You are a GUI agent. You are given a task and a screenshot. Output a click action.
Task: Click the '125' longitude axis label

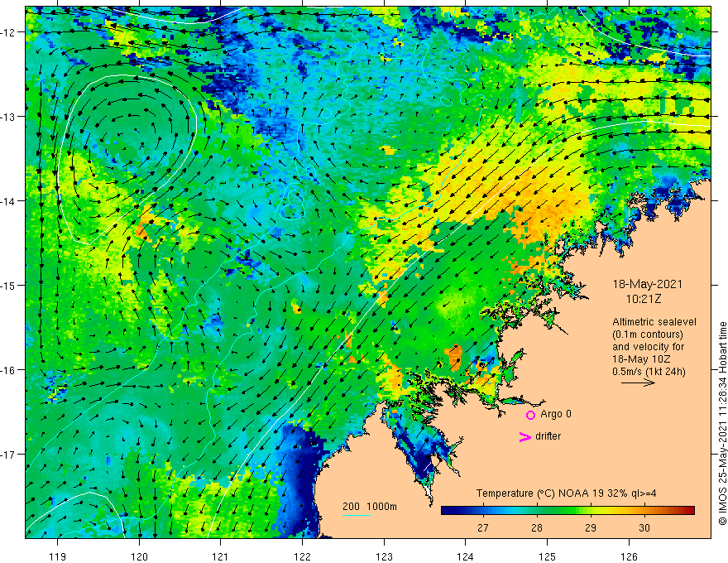click(x=548, y=556)
